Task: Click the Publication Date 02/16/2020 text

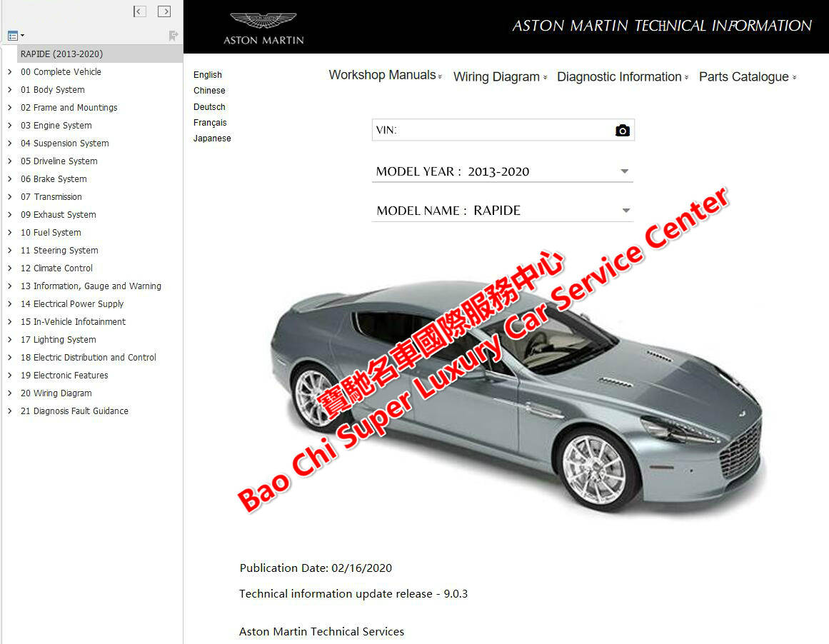Action: (316, 568)
